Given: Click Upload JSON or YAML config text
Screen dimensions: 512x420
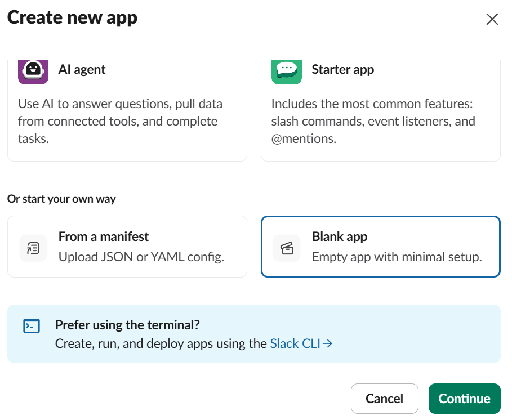Looking at the screenshot, I should 141,257.
